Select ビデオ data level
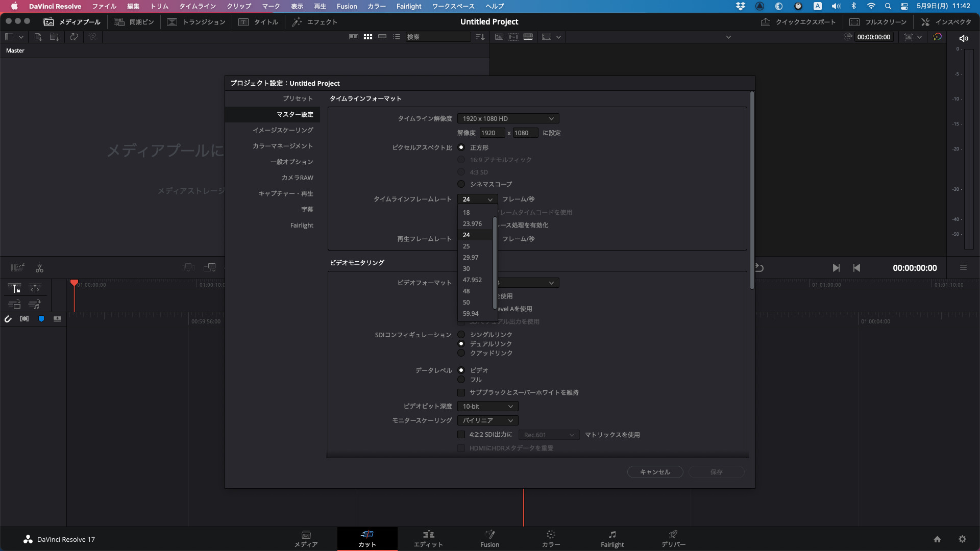This screenshot has width=980, height=551. pos(461,370)
